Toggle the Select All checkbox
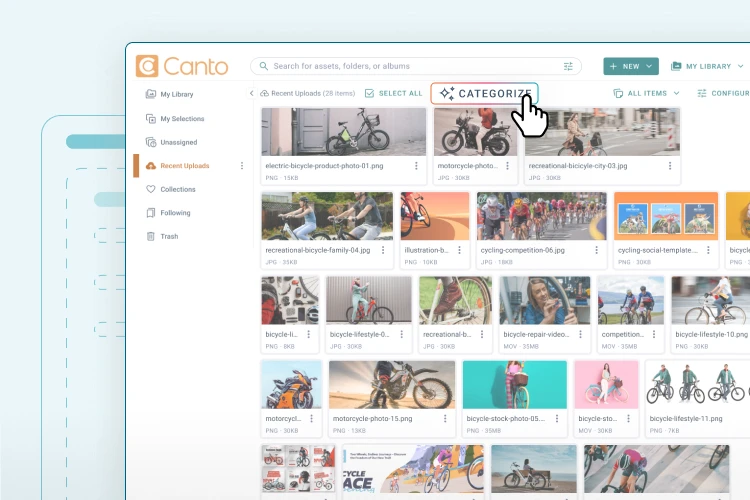 pyautogui.click(x=370, y=93)
